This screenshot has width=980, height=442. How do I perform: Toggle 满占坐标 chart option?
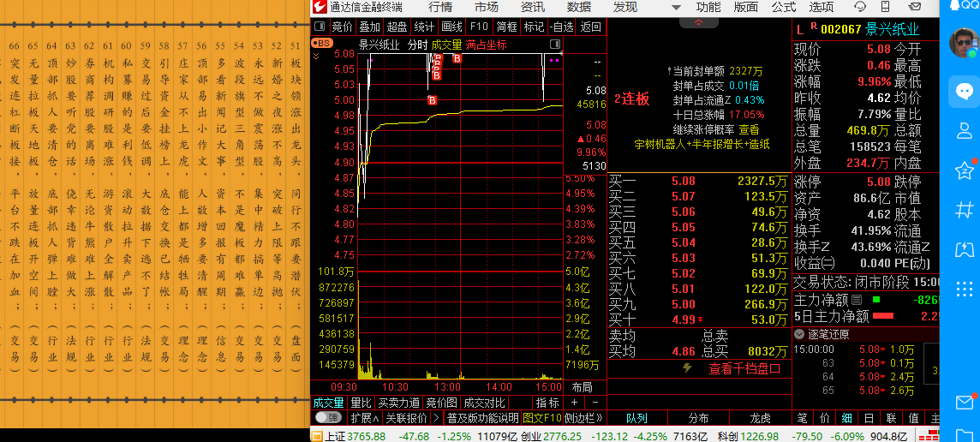point(487,45)
